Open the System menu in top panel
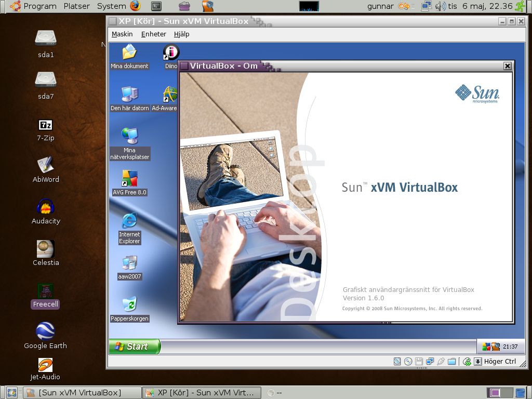The height and width of the screenshot is (399, 532). tap(111, 6)
